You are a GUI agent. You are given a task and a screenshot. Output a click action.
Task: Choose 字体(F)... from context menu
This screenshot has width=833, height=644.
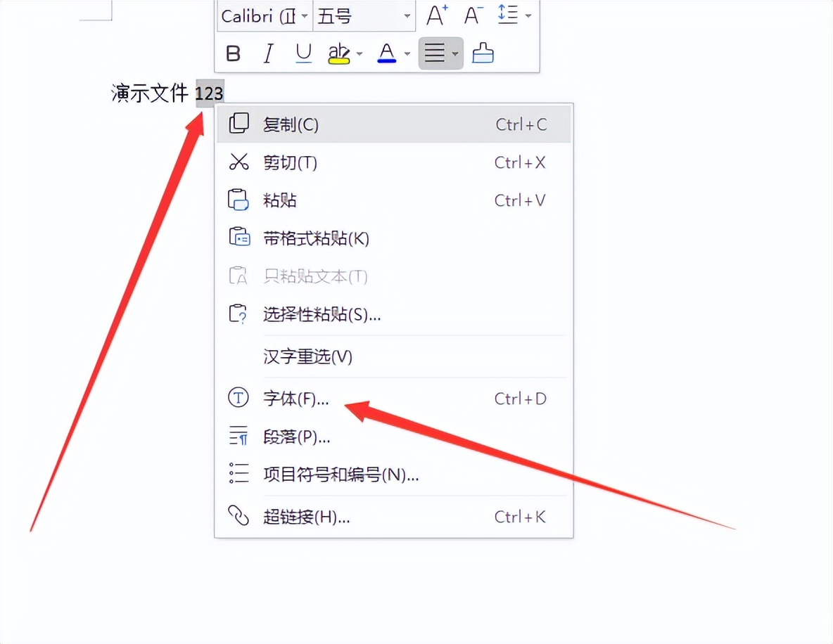tap(394, 398)
